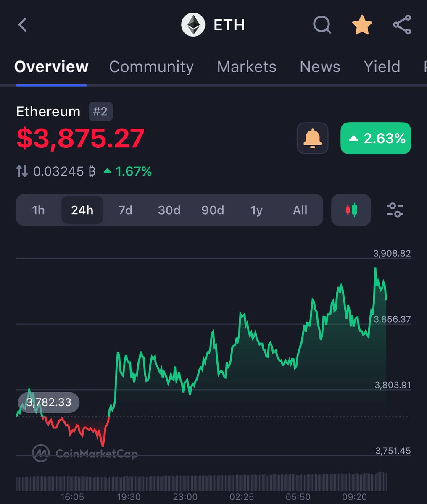
Task: Go back with the left chevron
Action: tap(23, 25)
